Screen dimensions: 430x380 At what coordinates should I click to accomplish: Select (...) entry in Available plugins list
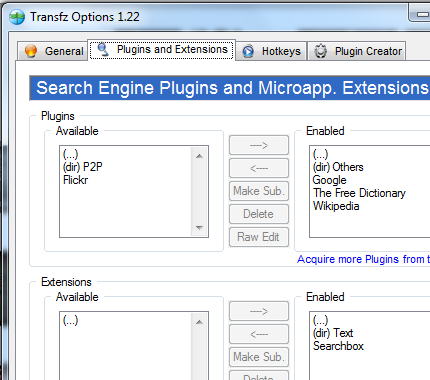pyautogui.click(x=70, y=154)
